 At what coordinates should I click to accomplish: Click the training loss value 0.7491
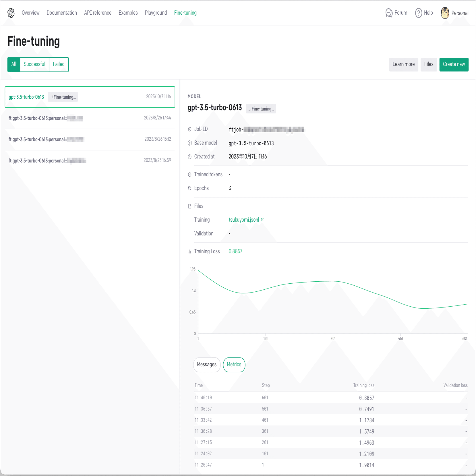tap(367, 409)
